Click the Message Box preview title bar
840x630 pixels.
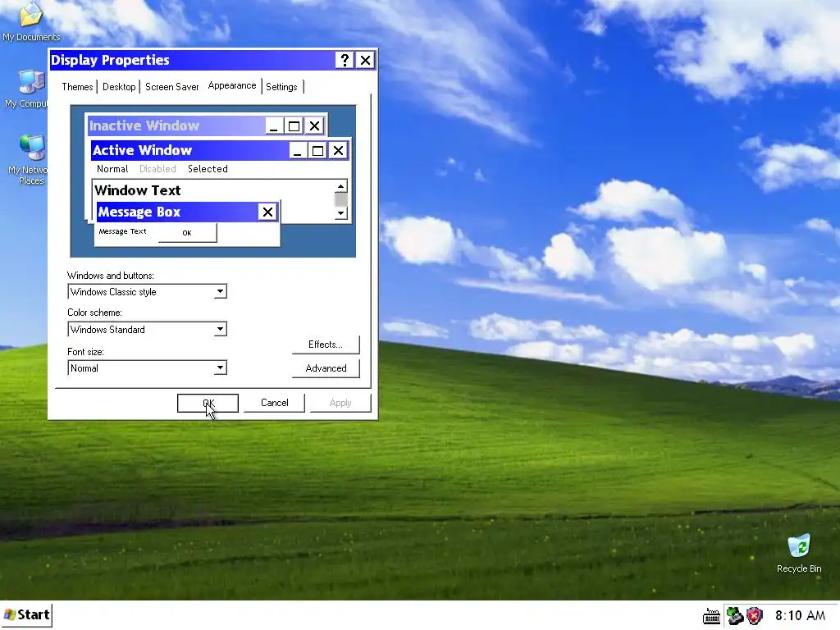[177, 212]
